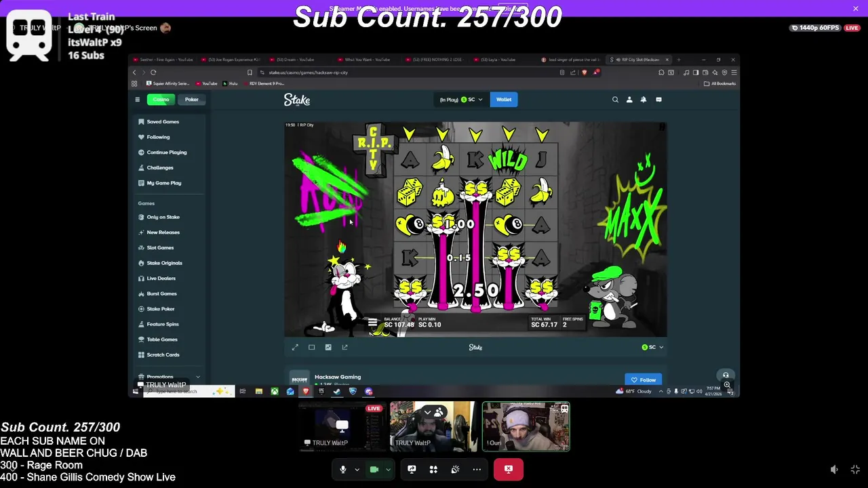Open Saved Games in sidebar
868x488 pixels.
point(163,122)
